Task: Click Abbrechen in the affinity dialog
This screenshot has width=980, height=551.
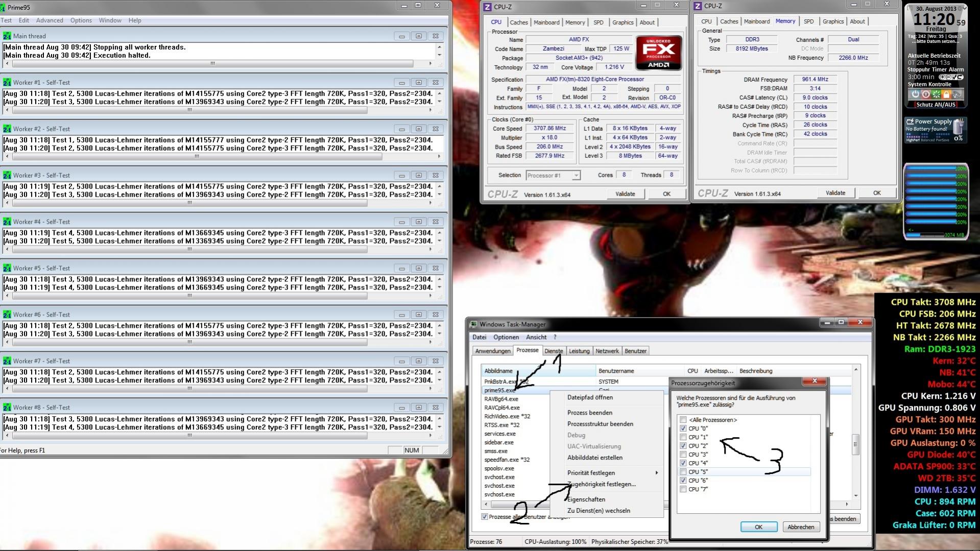Action: pos(801,527)
